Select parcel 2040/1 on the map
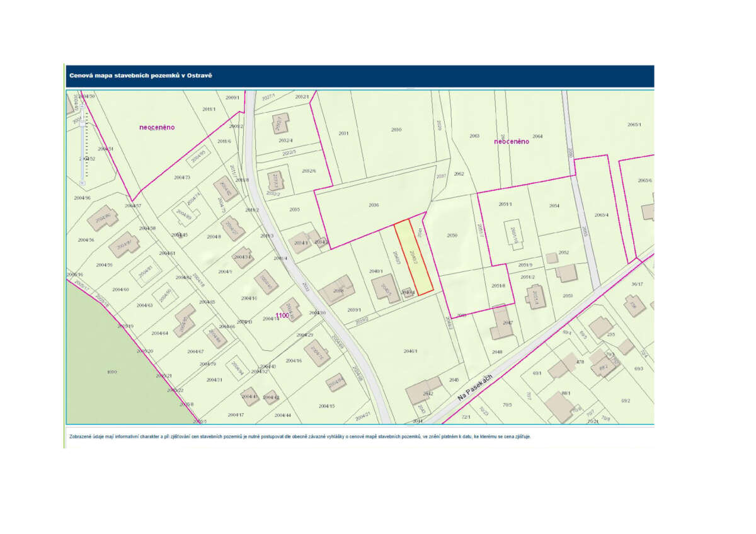This screenshot has width=756, height=534. click(376, 271)
